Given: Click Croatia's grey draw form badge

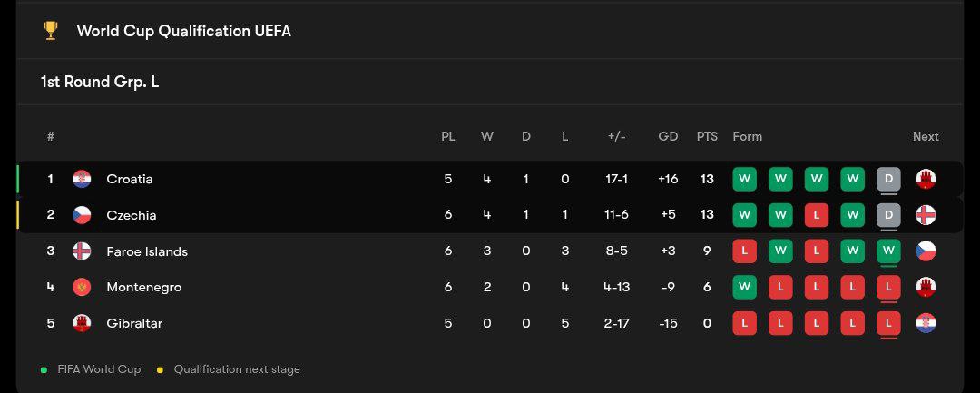Looking at the screenshot, I should tap(888, 179).
